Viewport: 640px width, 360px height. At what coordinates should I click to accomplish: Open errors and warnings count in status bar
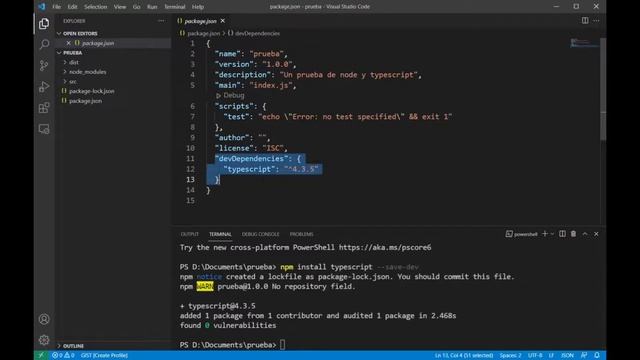coord(63,355)
